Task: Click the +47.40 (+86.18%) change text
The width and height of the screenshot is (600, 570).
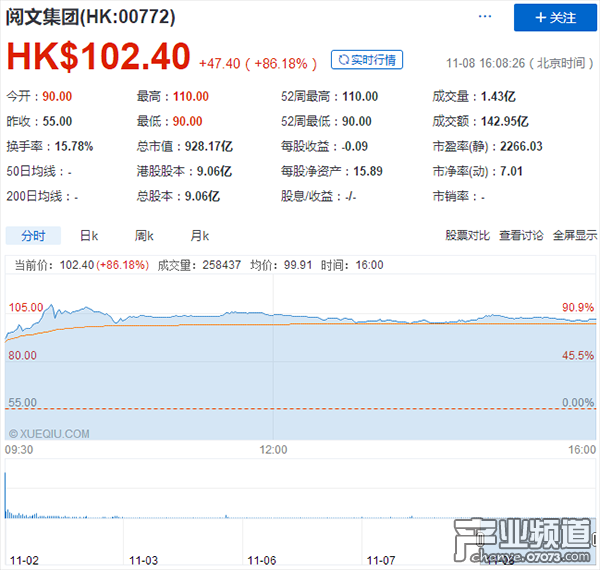Action: pos(258,64)
